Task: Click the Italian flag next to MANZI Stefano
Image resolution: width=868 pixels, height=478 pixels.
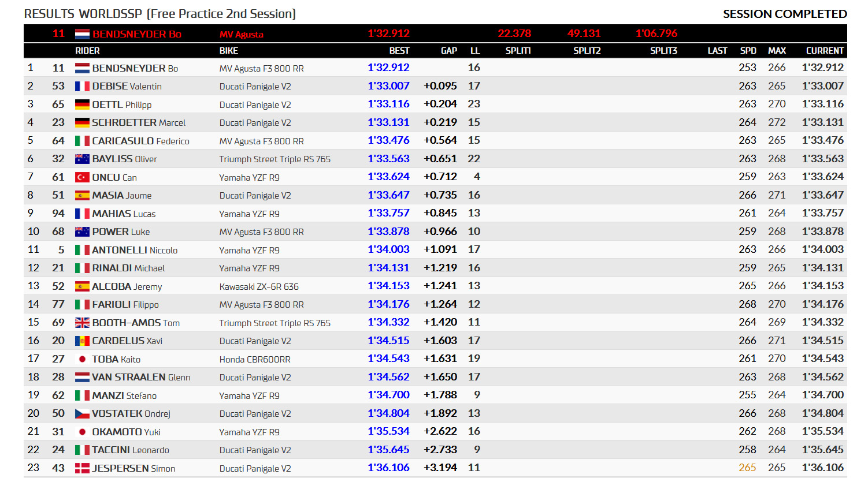Action: point(82,395)
